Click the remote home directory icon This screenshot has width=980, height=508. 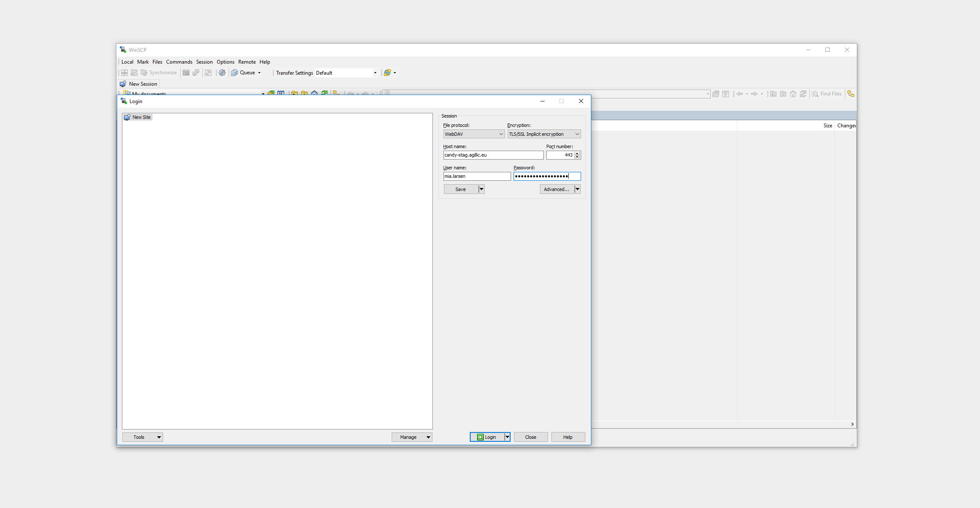(x=793, y=94)
